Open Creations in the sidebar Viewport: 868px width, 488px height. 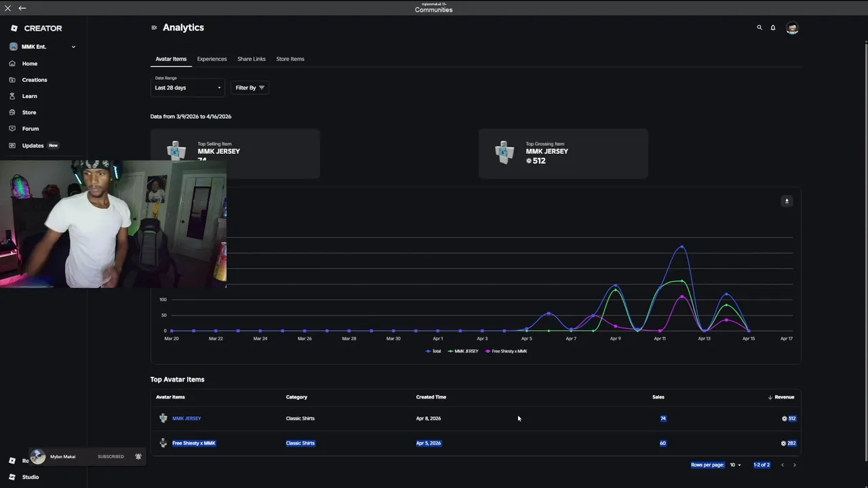pos(35,80)
